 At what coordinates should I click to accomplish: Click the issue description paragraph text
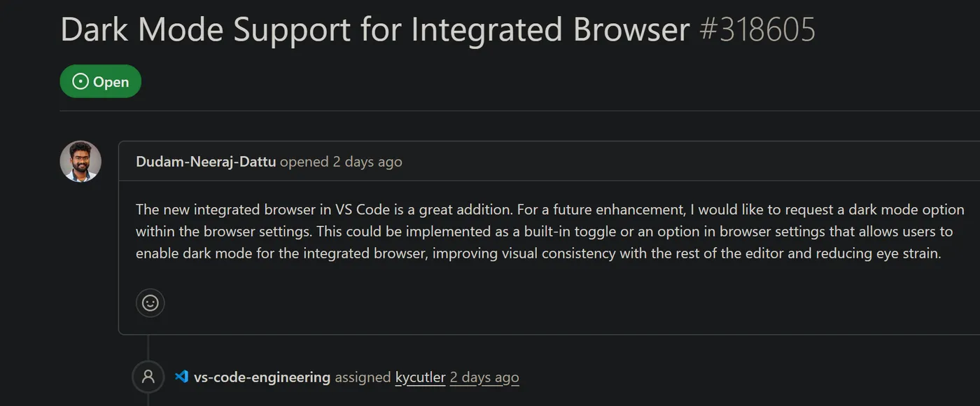coord(550,232)
